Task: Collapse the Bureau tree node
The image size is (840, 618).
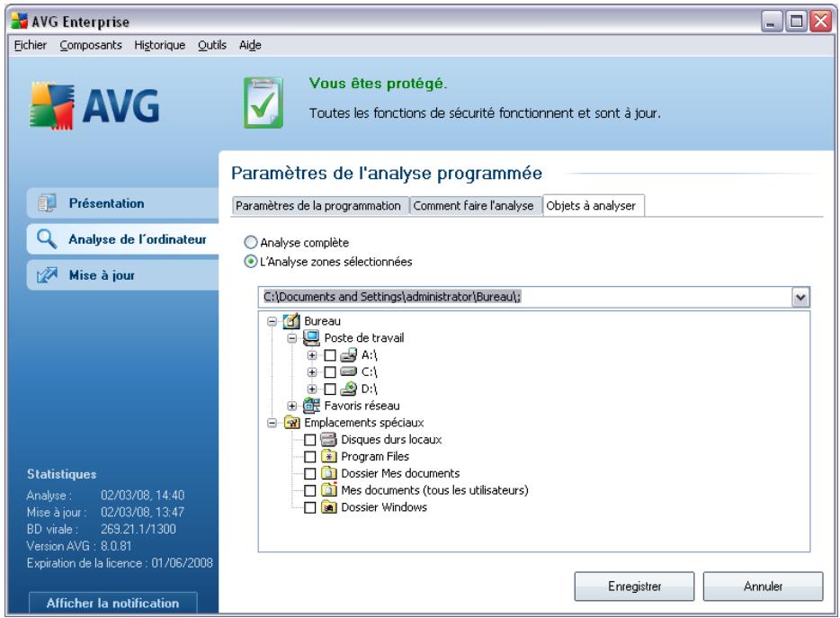Action: tap(273, 322)
